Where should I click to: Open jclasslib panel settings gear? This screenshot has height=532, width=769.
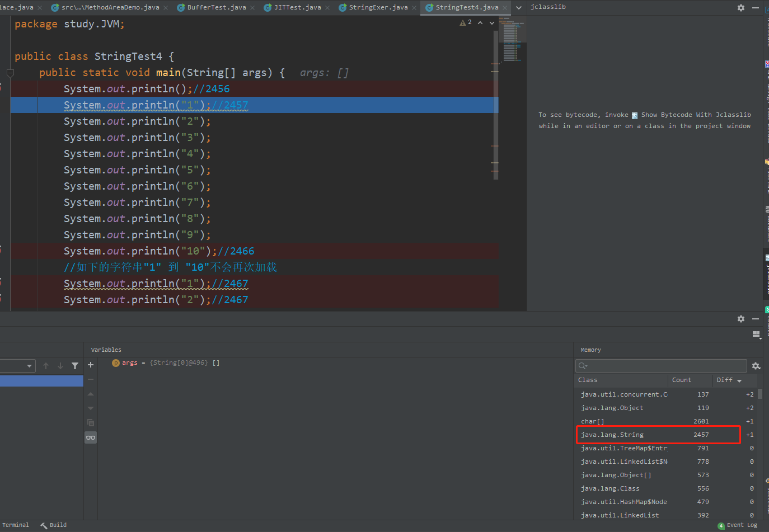coord(741,8)
